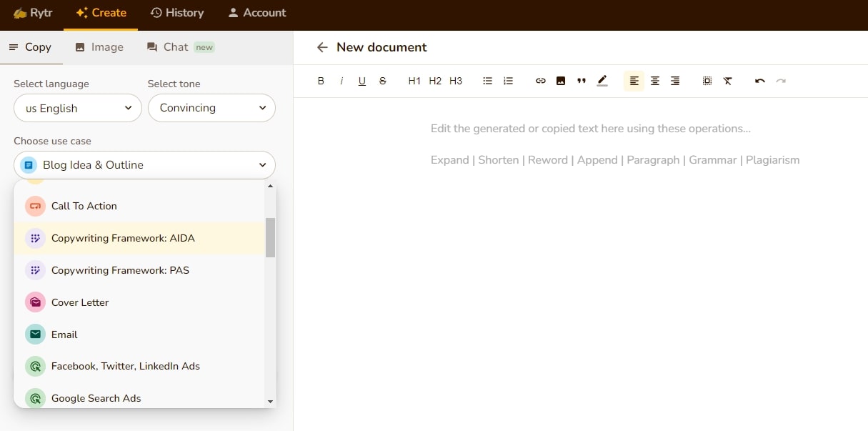Toggle bold formatting
The height and width of the screenshot is (431, 868).
pos(321,81)
